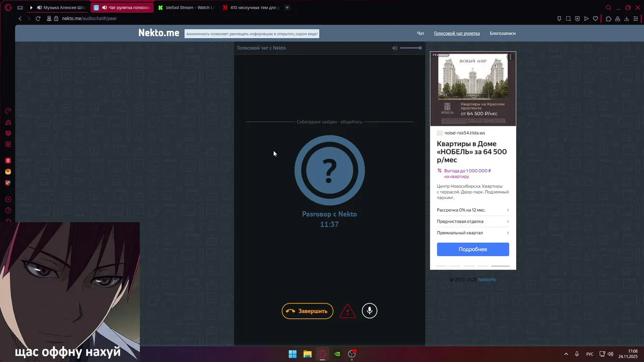
Task: Open File Explorer from taskbar
Action: click(x=307, y=354)
